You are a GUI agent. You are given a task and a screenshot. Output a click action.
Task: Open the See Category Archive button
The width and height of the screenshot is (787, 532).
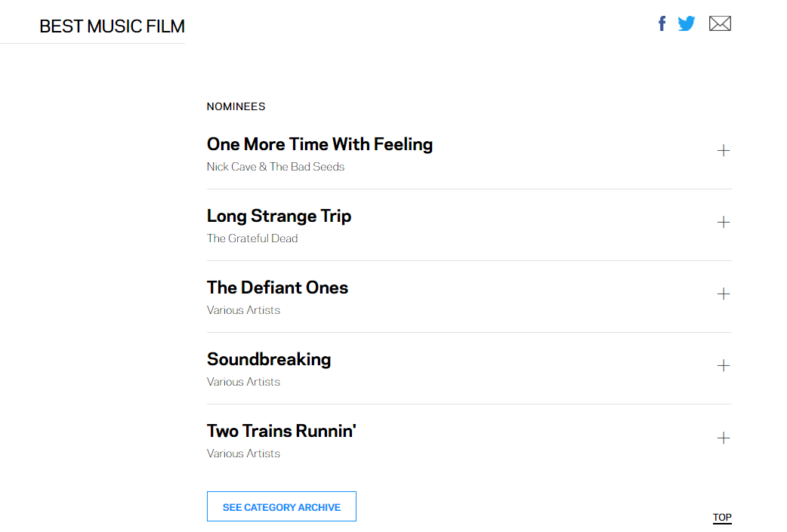click(x=281, y=507)
